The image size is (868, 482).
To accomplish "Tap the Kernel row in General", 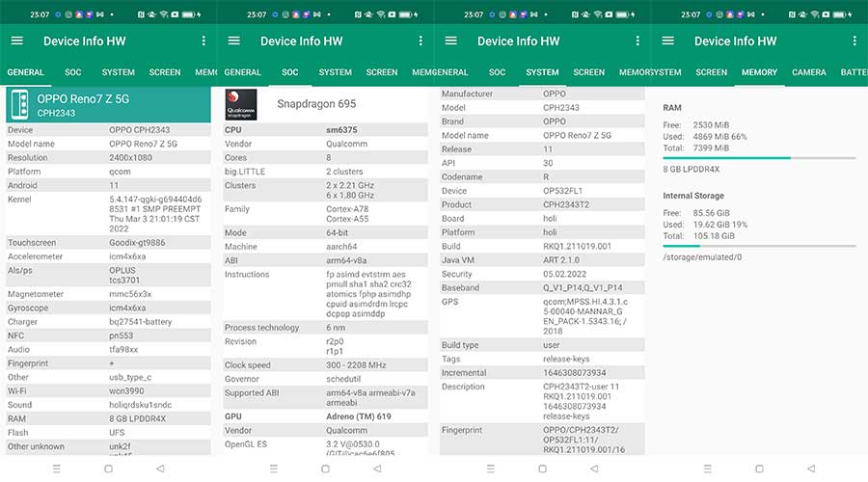I will (x=108, y=214).
